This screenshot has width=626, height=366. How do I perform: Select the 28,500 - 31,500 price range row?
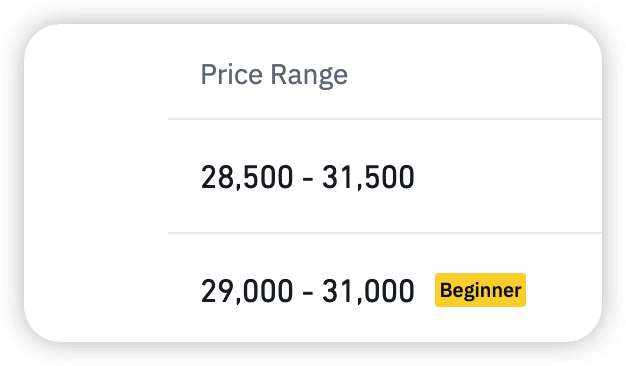tap(385, 176)
